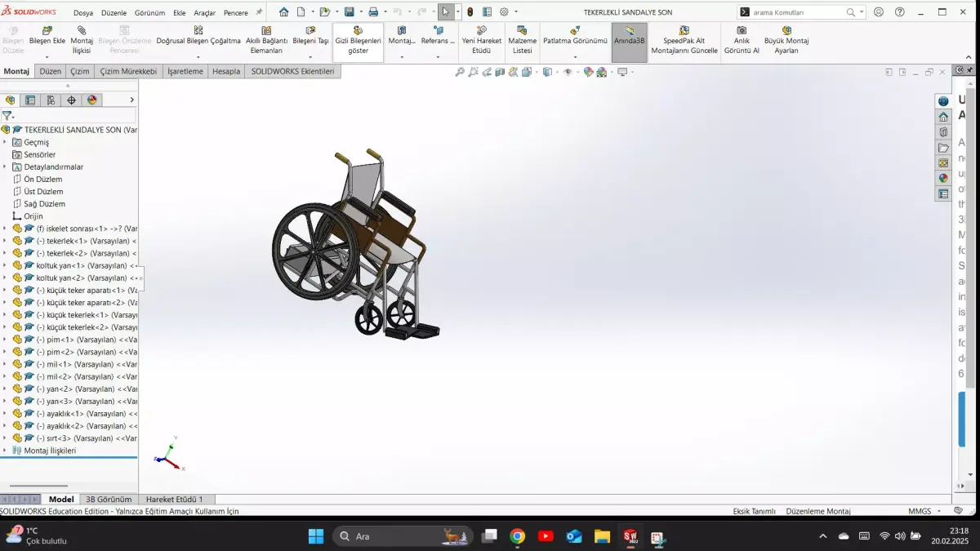
Task: Toggle the FeatureManager filter bar
Action: [8, 115]
